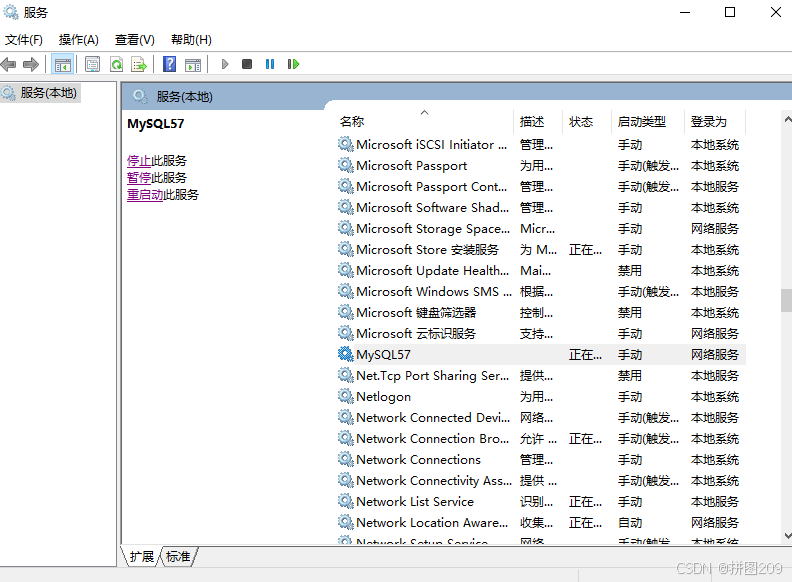Click the MySQL57 heading in details pane
Screen dimensions: 792x582
156,124
